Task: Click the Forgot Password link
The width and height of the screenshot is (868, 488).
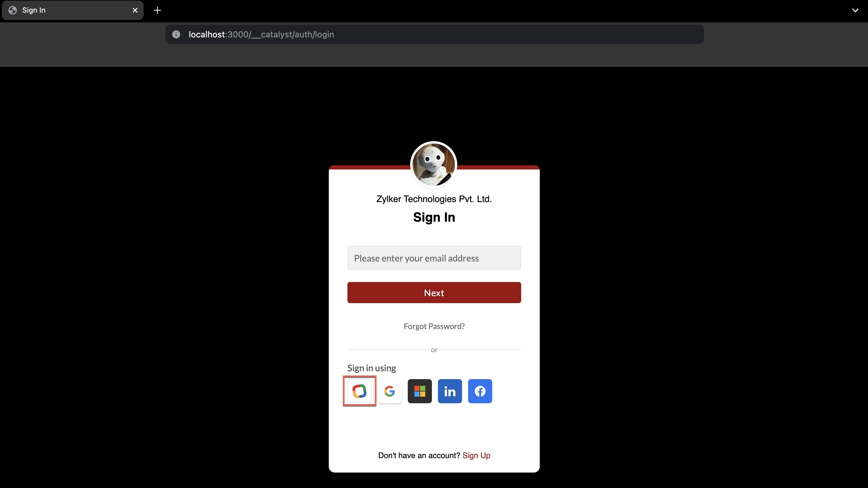Action: tap(434, 326)
